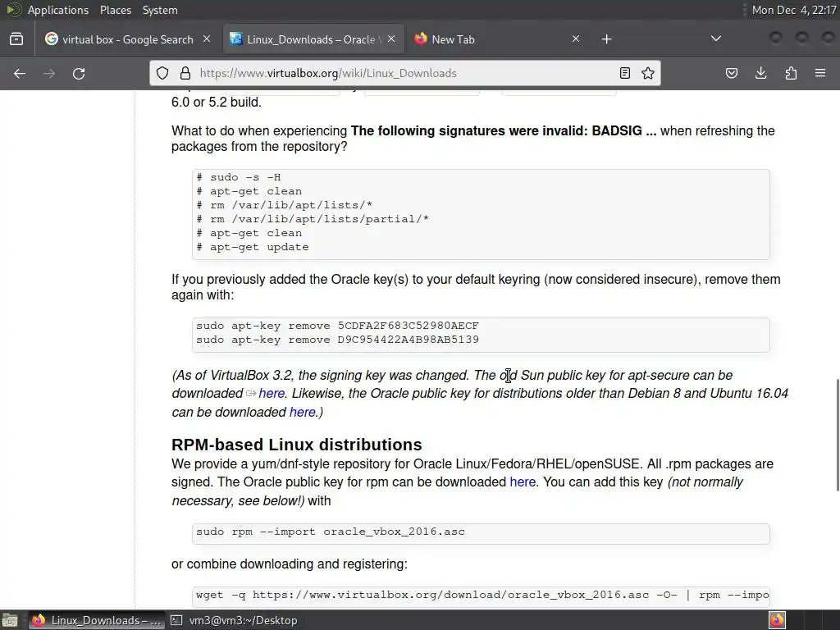Click the 'RPM-based Linux distributions' heading

point(297,445)
